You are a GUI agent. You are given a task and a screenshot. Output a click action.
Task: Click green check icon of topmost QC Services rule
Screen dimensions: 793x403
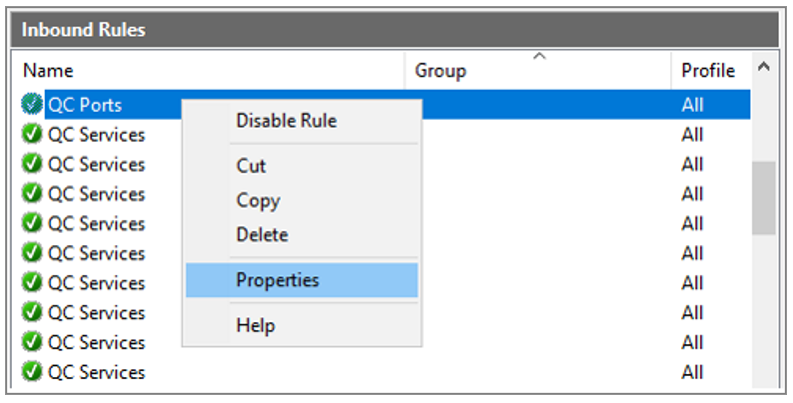click(x=32, y=134)
